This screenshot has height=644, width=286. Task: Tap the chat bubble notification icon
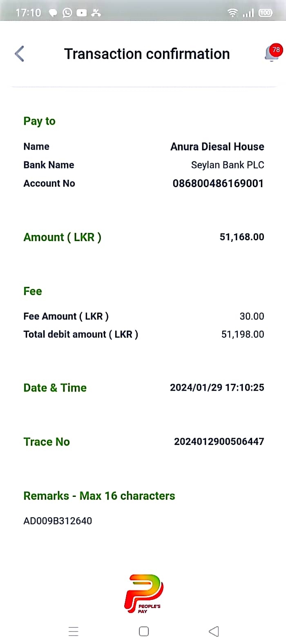(x=53, y=13)
